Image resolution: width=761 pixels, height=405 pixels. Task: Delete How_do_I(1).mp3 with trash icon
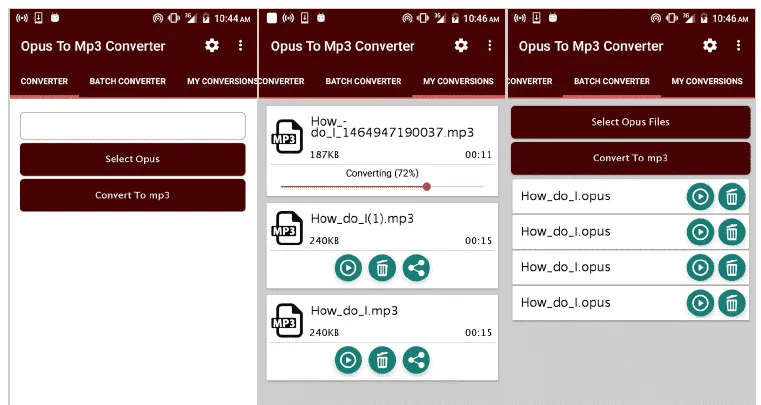(x=382, y=268)
